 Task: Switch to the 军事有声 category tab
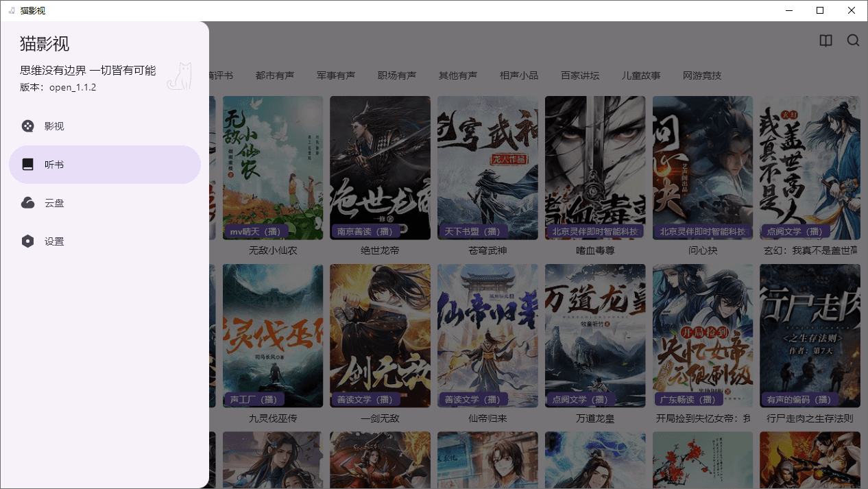[336, 75]
